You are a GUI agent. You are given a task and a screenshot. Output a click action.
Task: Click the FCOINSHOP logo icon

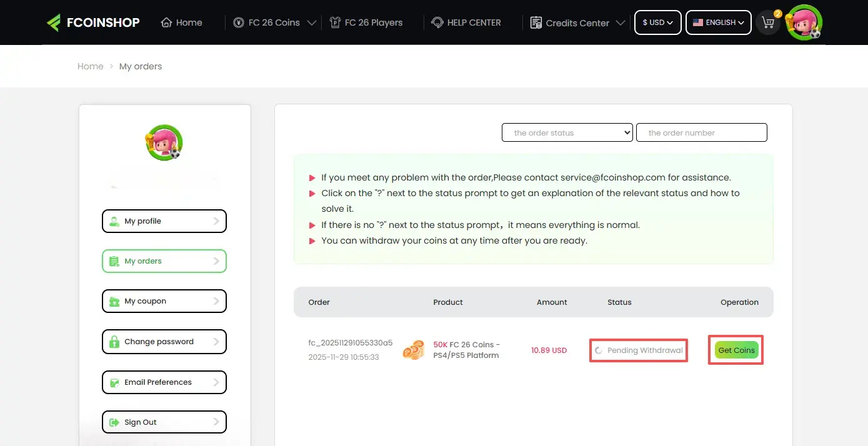point(55,22)
